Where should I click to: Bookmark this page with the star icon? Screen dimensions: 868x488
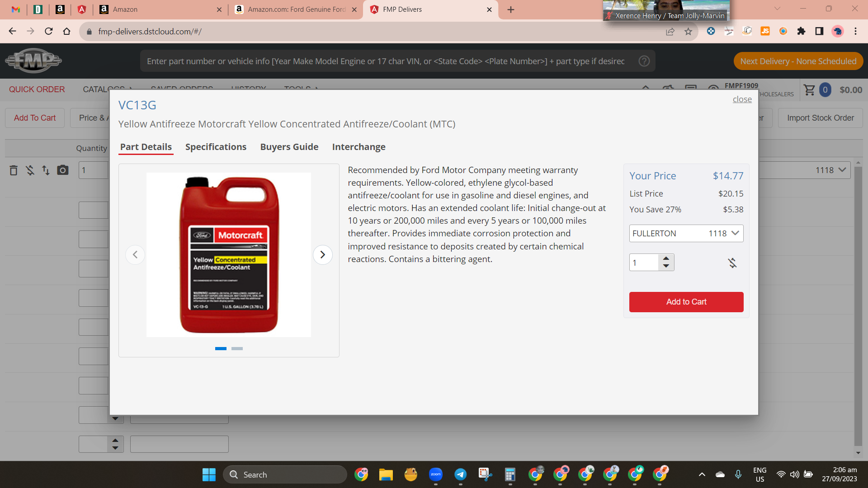click(x=688, y=31)
